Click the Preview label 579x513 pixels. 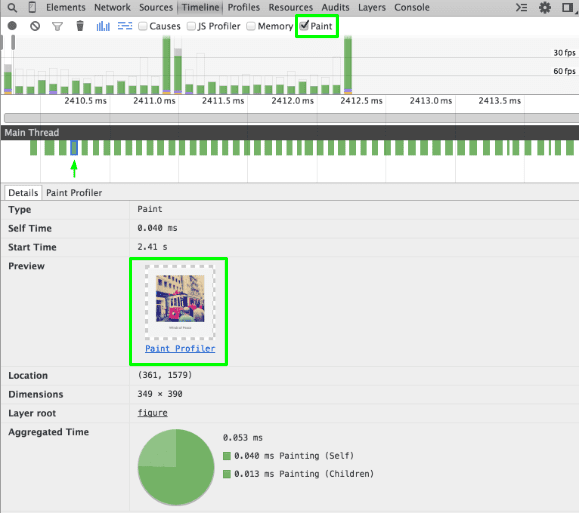point(26,266)
